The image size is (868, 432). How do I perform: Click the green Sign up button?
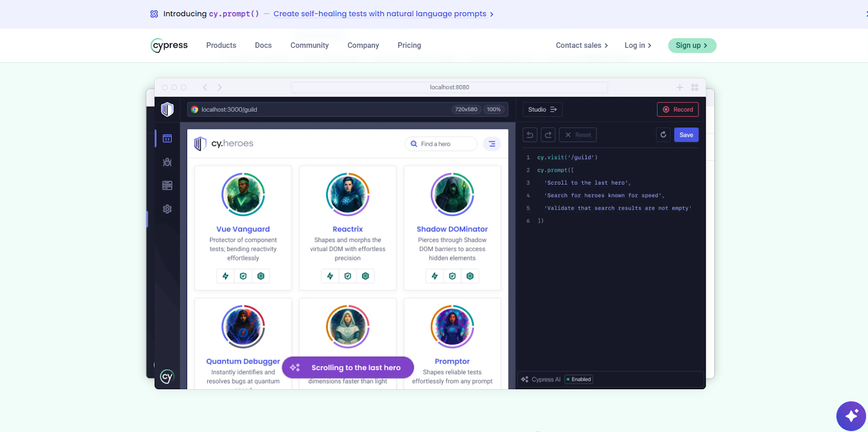(692, 46)
